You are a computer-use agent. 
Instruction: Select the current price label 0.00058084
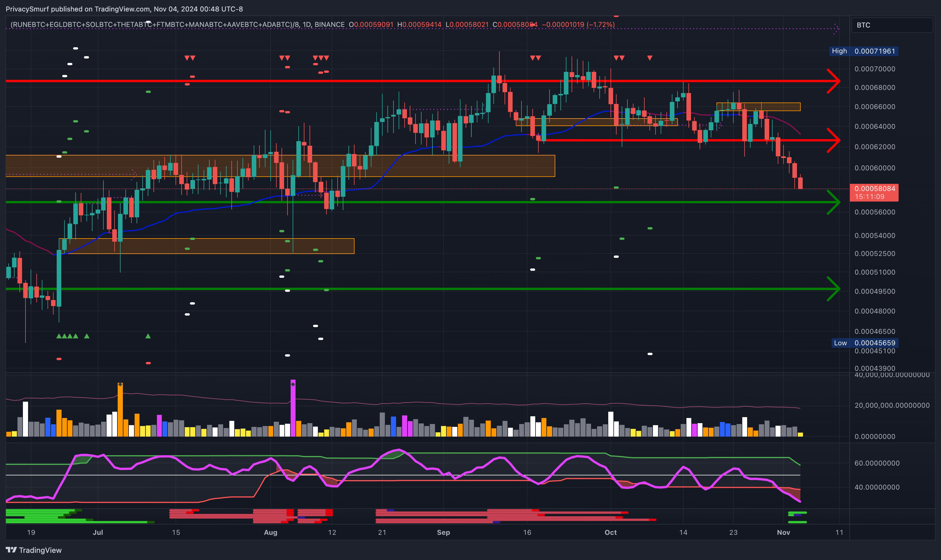(x=875, y=188)
